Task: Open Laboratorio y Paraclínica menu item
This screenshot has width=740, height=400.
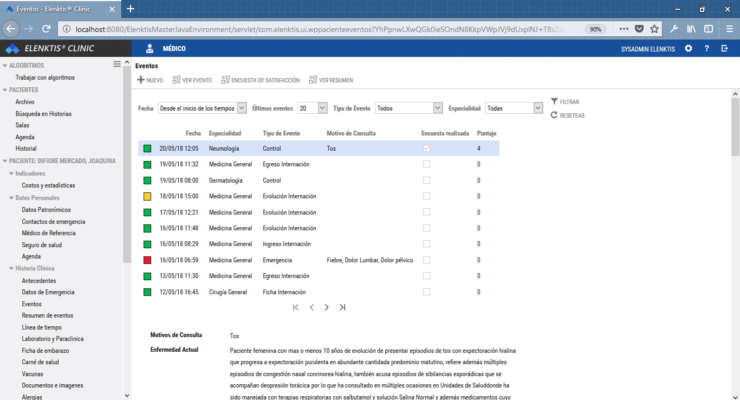Action: point(52,339)
